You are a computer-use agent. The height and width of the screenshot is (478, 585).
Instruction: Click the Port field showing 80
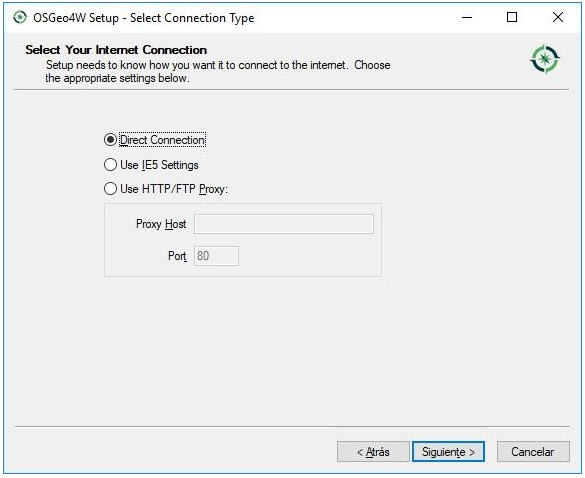tap(216, 256)
